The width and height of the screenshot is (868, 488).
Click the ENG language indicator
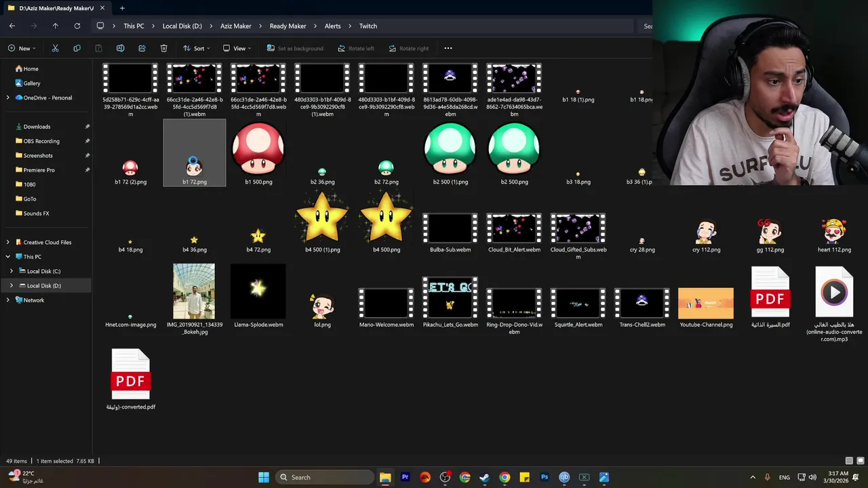click(785, 477)
